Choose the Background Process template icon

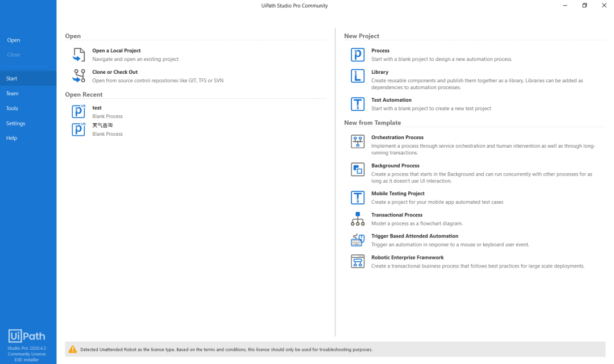tap(358, 170)
